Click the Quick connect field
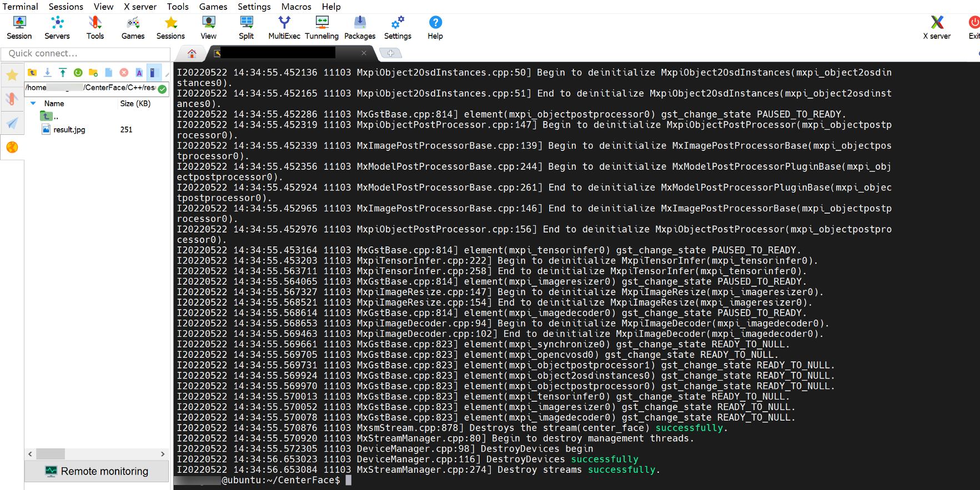This screenshot has height=490, width=980. point(86,53)
